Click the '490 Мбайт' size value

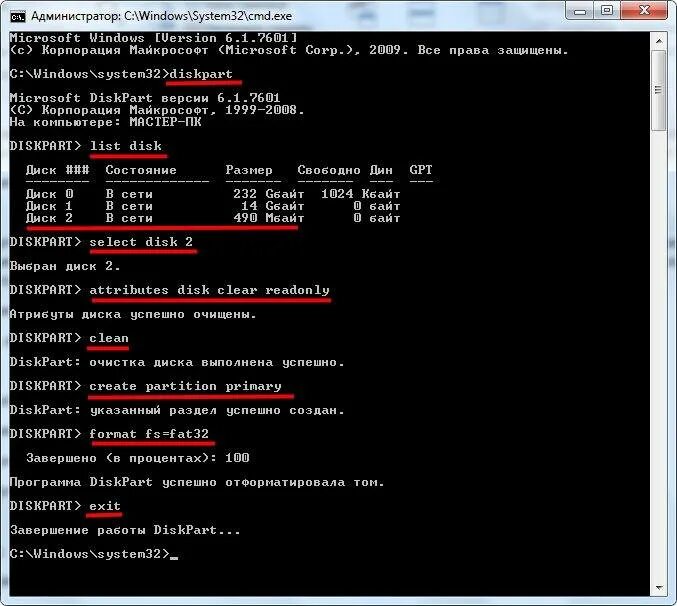[x=269, y=218]
